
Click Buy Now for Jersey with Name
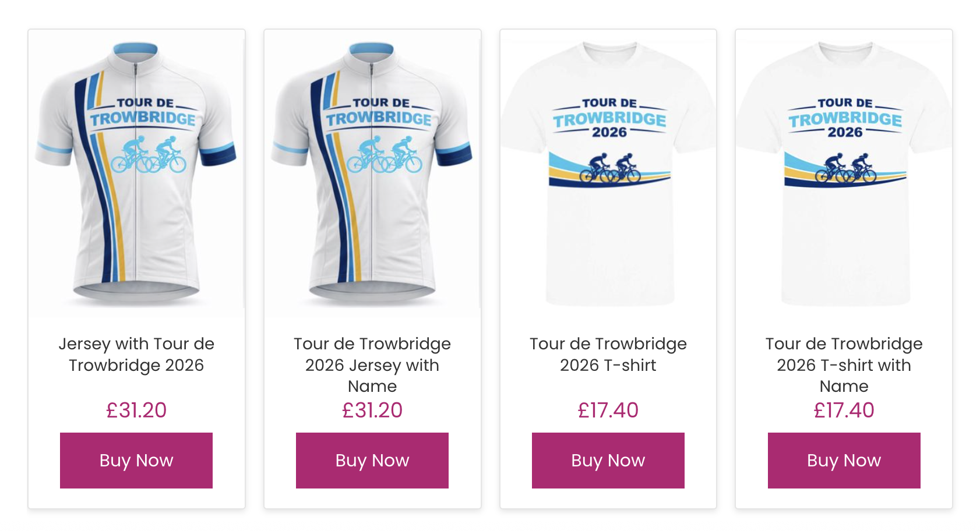[372, 460]
